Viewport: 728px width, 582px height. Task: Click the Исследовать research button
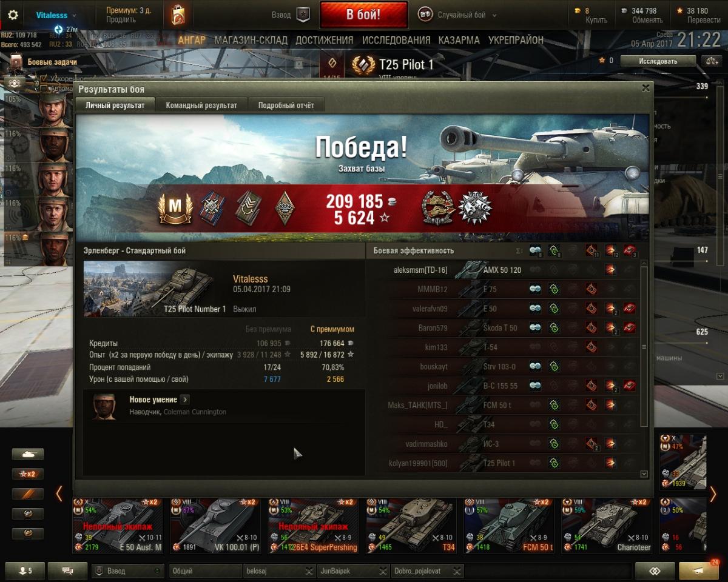click(x=658, y=61)
